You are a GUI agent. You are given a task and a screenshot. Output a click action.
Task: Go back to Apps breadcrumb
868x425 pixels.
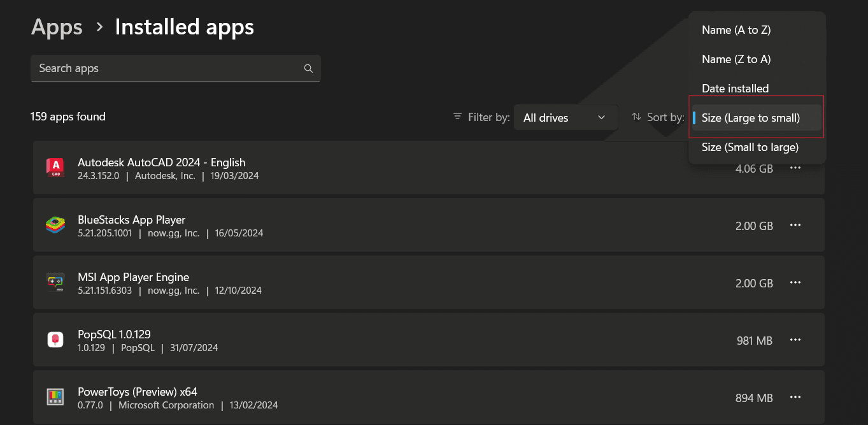pos(57,27)
